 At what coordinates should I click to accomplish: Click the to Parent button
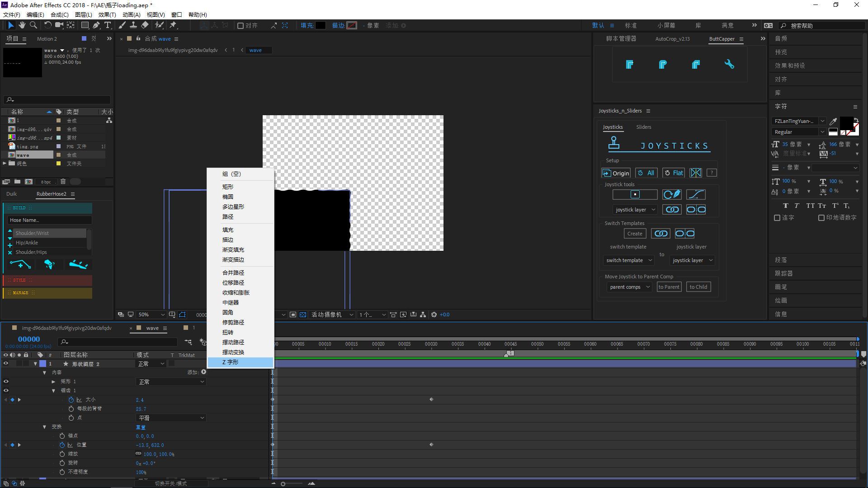669,287
